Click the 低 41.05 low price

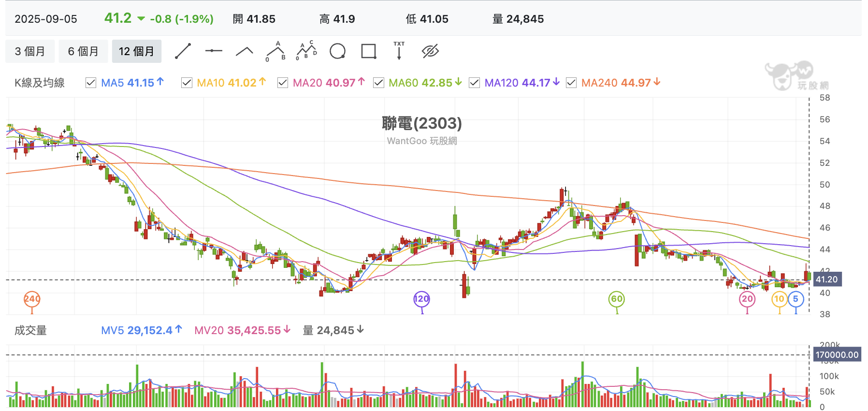pos(427,19)
